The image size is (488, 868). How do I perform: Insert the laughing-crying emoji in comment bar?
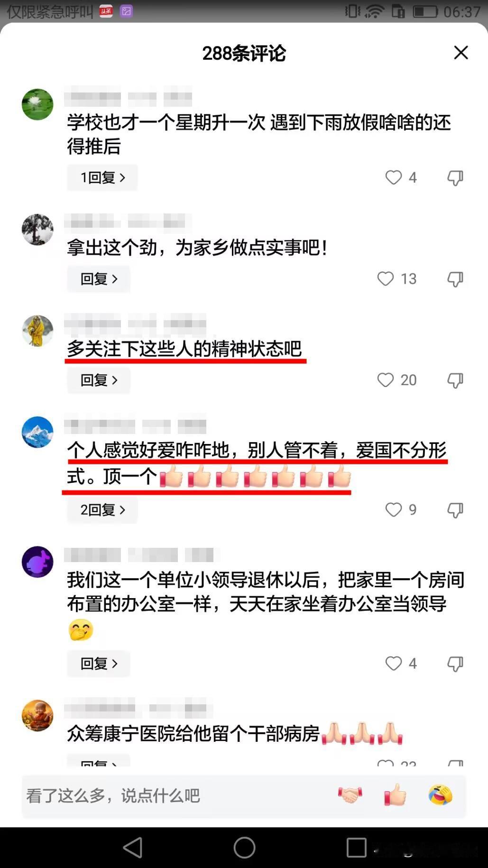tap(441, 795)
